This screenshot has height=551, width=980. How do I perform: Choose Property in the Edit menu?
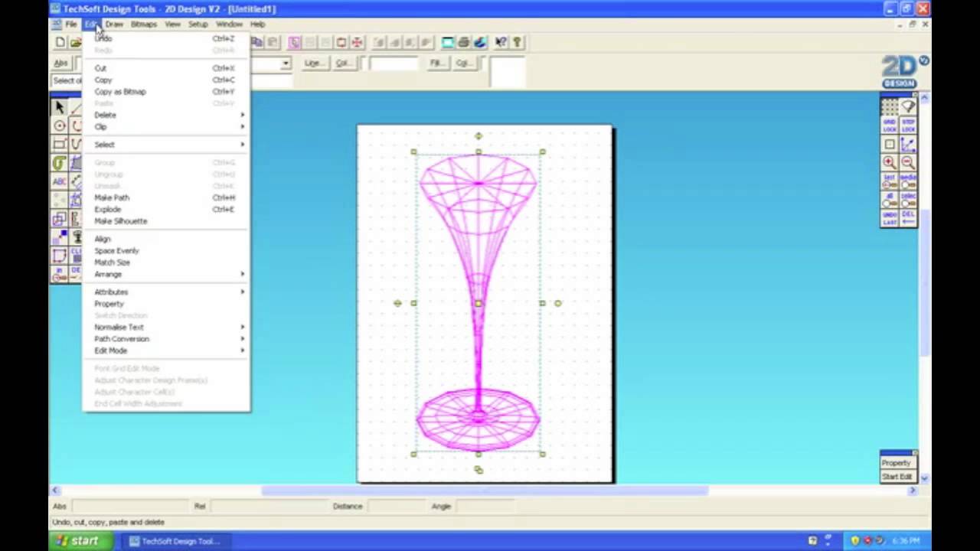165,304
